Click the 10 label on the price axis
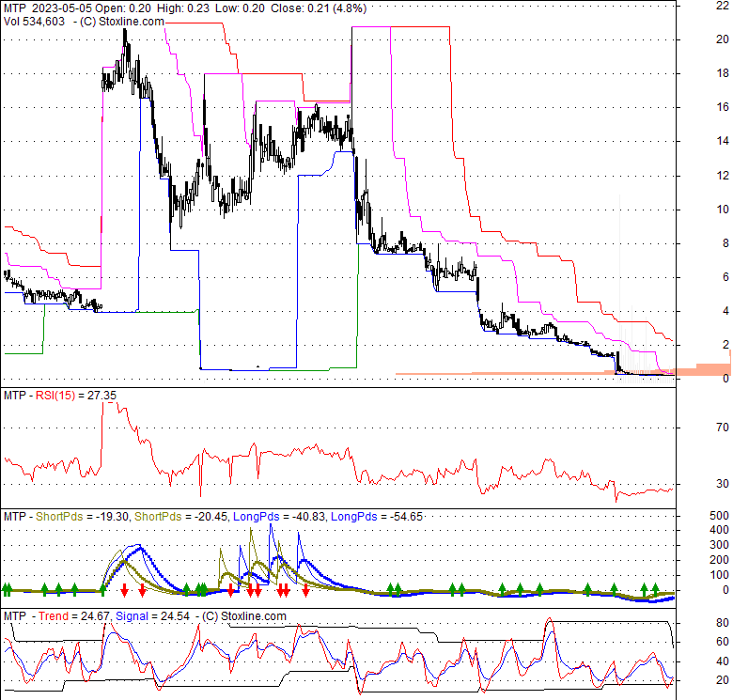Screen dimensions: 733x700 [722, 210]
